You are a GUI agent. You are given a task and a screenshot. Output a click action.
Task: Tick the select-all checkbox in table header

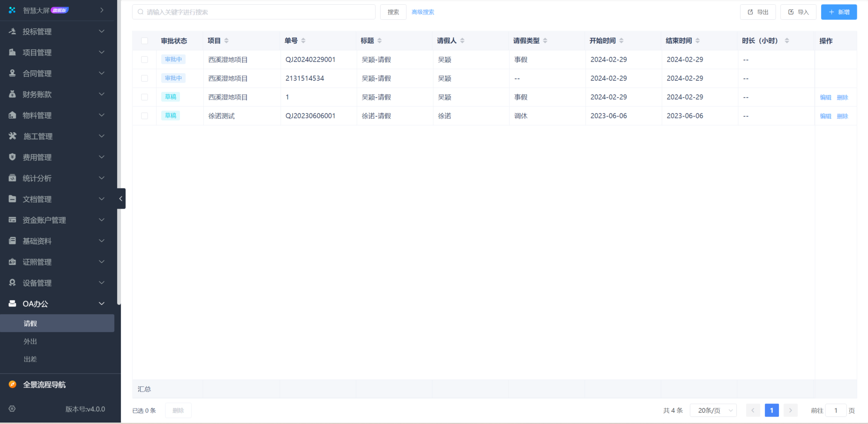click(x=144, y=41)
